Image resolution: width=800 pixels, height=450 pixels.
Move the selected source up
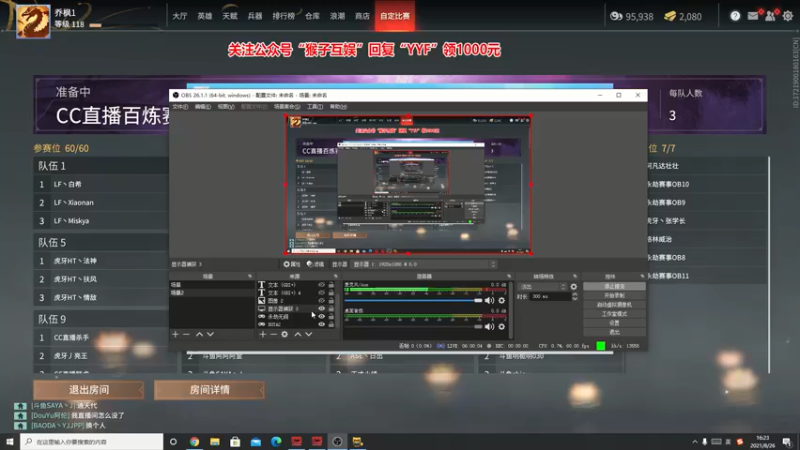298,334
